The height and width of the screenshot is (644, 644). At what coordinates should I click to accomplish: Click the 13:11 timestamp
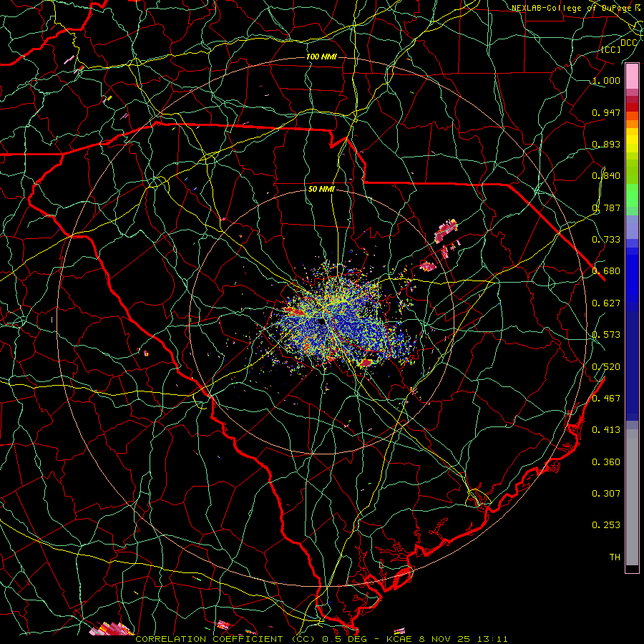pyautogui.click(x=493, y=639)
